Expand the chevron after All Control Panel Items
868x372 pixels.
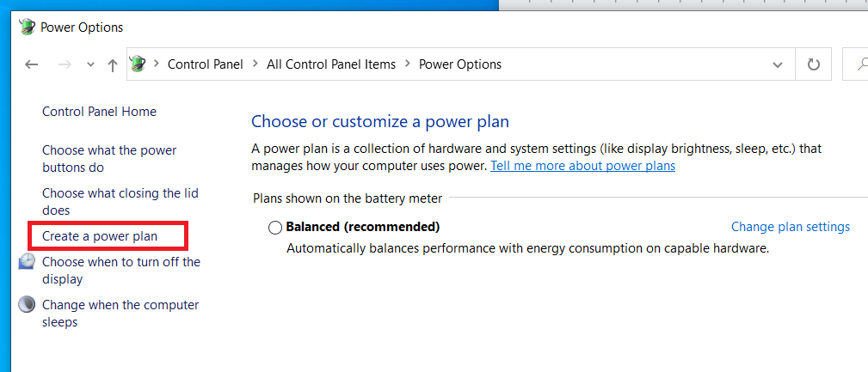coord(407,64)
